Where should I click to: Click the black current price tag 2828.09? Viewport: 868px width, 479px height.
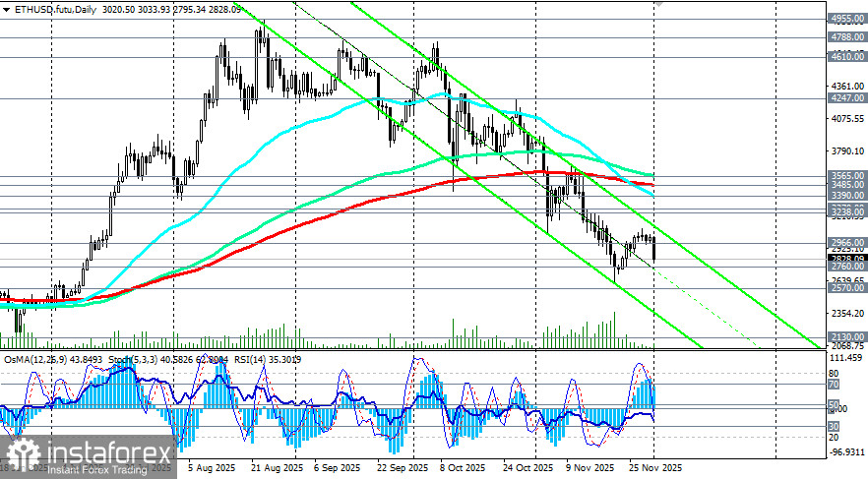point(847,259)
